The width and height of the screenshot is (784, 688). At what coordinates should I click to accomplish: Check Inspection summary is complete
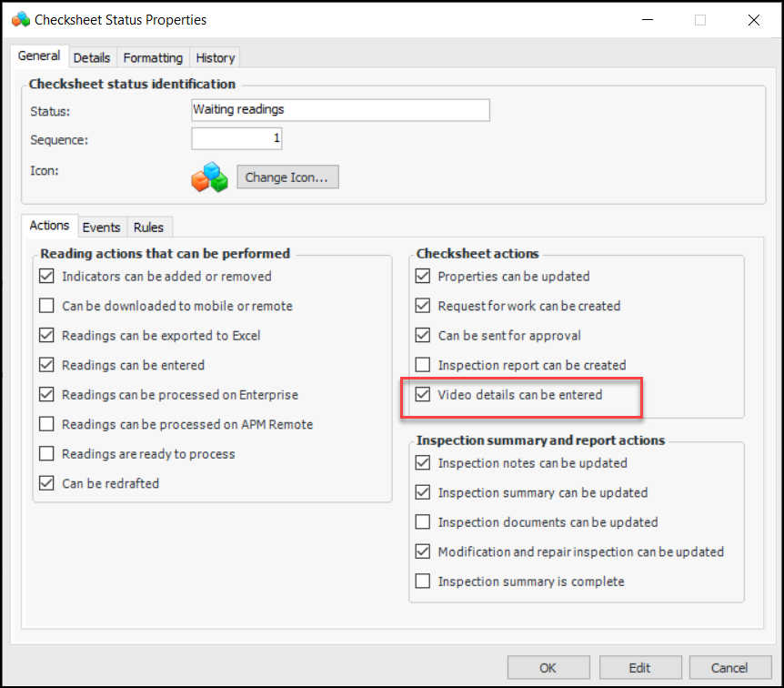pyautogui.click(x=423, y=581)
